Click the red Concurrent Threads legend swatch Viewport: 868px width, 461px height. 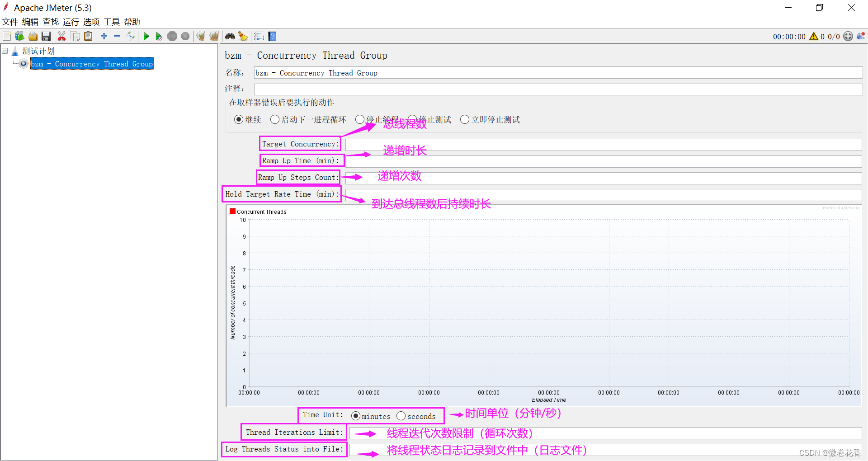click(x=232, y=211)
